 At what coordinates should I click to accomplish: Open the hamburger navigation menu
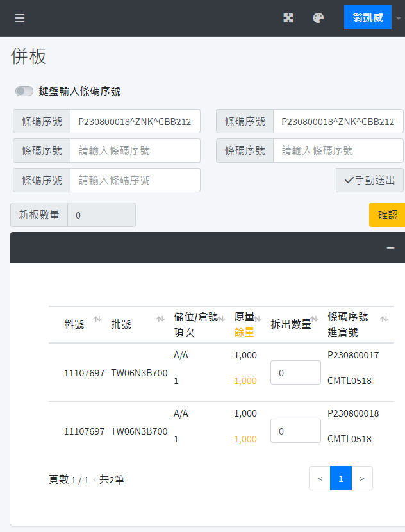tap(20, 18)
